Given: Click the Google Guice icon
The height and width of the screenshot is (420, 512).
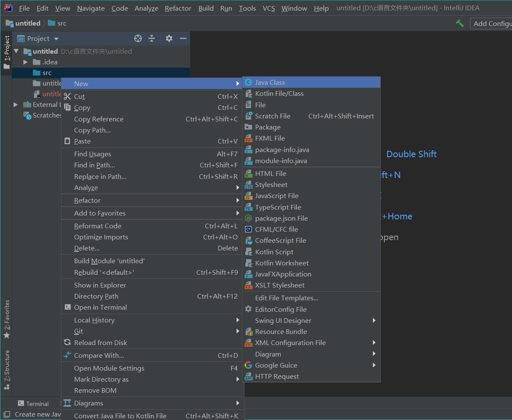Looking at the screenshot, I should pyautogui.click(x=248, y=365).
